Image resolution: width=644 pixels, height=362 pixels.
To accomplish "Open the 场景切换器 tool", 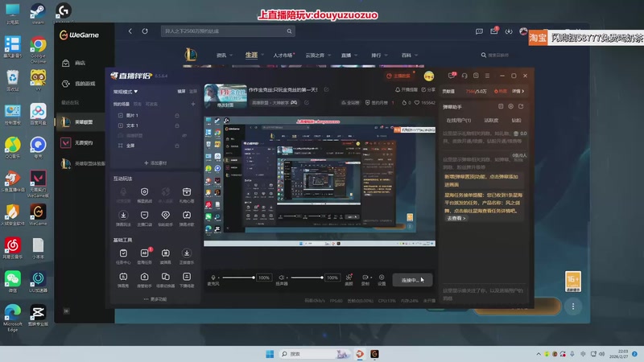I will pos(166,279).
